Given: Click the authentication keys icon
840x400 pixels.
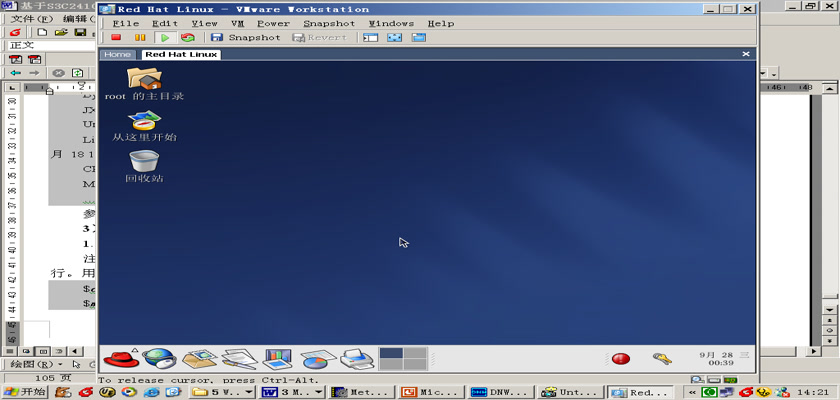Looking at the screenshot, I should (662, 358).
